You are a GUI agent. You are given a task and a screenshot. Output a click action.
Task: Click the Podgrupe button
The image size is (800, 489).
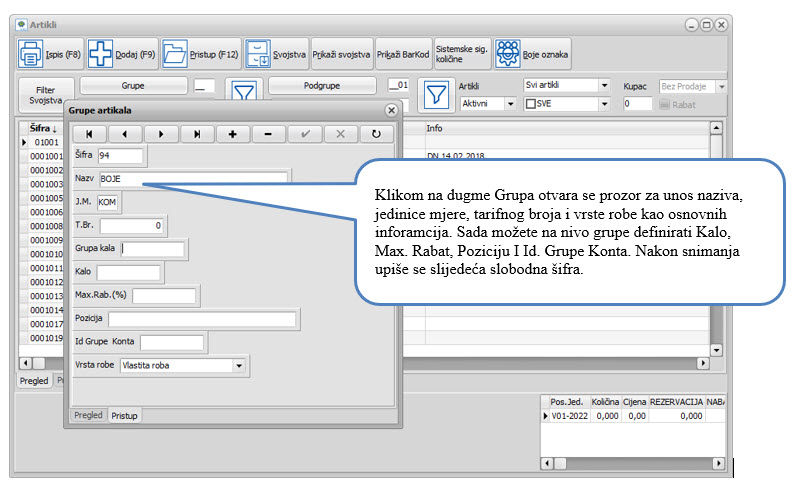[x=322, y=86]
